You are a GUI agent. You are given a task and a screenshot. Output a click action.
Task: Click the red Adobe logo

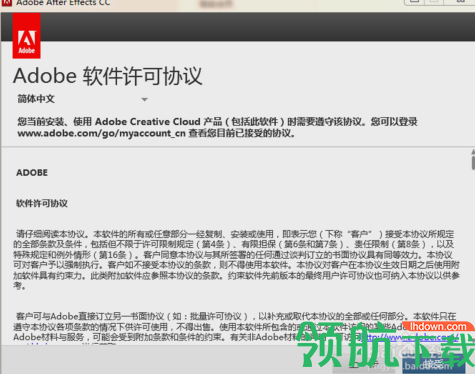coord(27,36)
